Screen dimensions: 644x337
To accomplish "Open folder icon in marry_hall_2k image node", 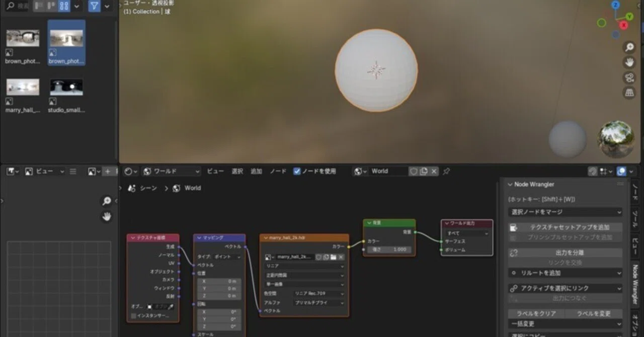I will pos(333,257).
